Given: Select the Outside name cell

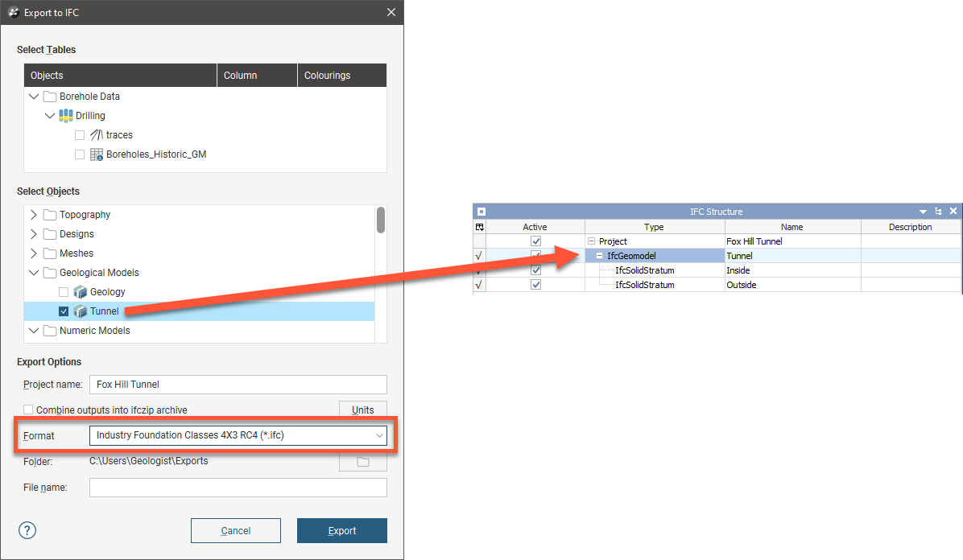Looking at the screenshot, I should pos(792,285).
